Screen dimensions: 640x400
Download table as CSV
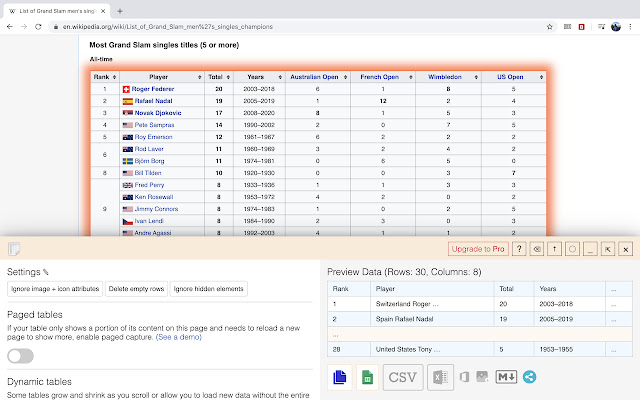click(402, 377)
